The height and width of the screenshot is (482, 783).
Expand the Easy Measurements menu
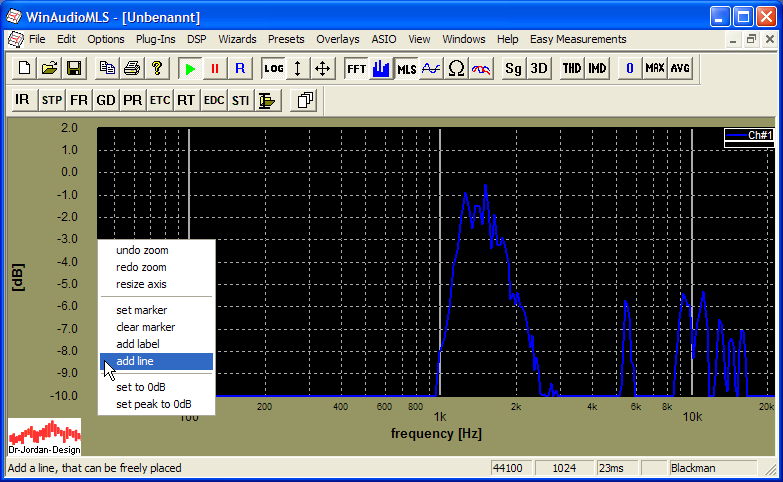[x=578, y=39]
